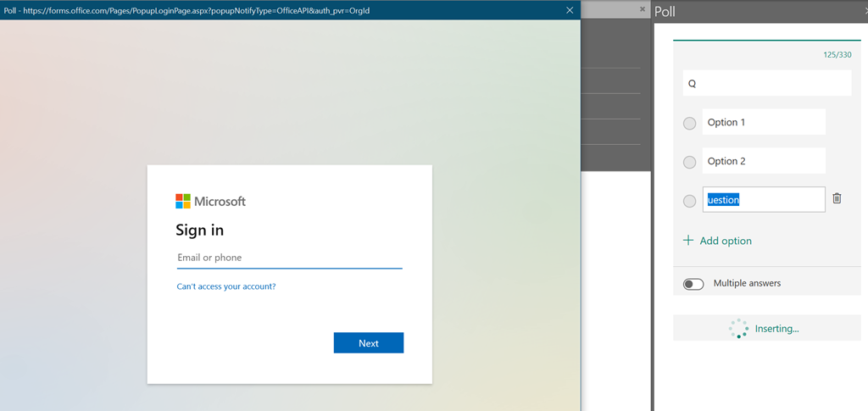Close the gray pane behind the popup
Image resolution: width=868 pixels, height=411 pixels.
pyautogui.click(x=643, y=9)
